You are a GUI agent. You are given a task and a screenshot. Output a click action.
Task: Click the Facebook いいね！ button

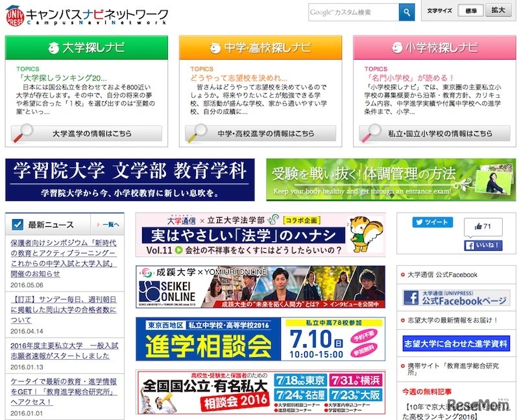[483, 246]
